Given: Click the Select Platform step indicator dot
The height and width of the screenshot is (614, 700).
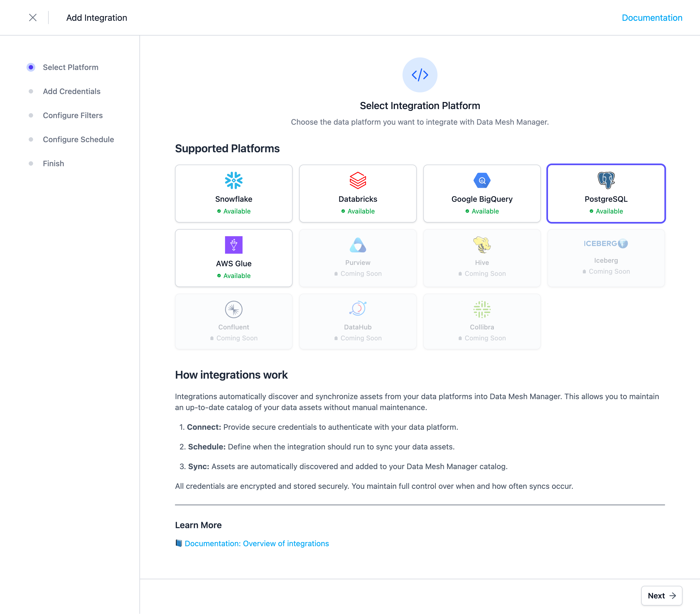Looking at the screenshot, I should [31, 67].
